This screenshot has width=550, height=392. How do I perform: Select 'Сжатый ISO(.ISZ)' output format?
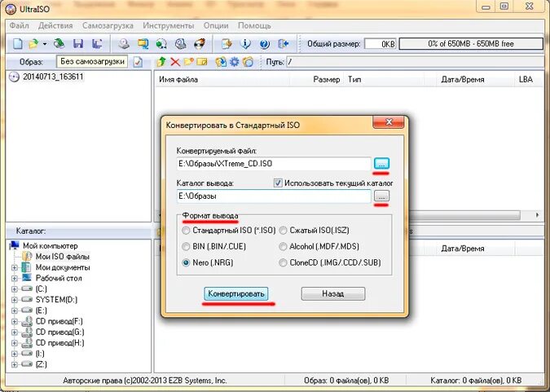pyautogui.click(x=283, y=231)
